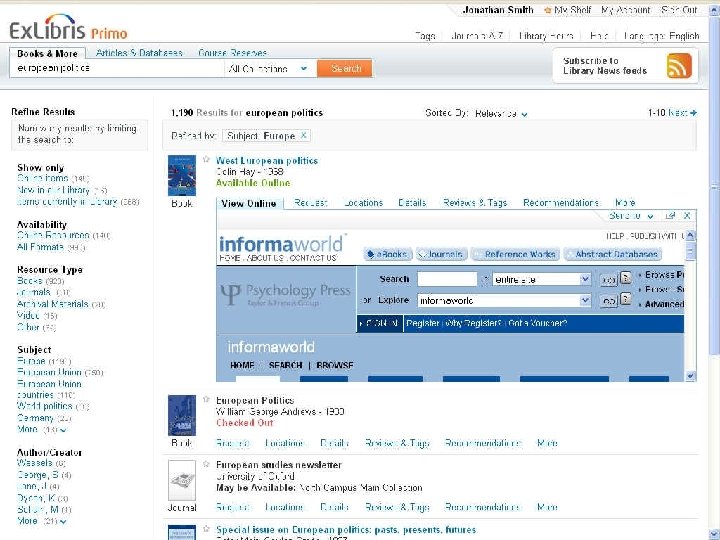Image resolution: width=720 pixels, height=540 pixels.
Task: Click the RSS feed icon
Action: pyautogui.click(x=679, y=66)
